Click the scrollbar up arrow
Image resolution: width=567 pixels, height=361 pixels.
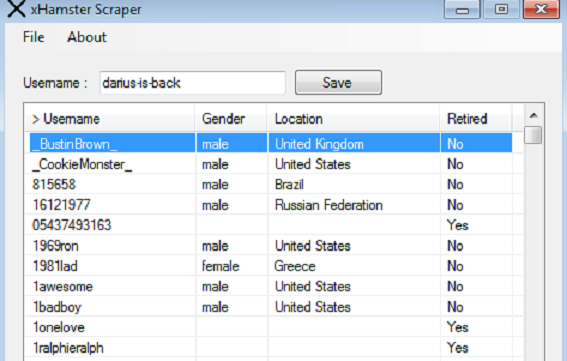tap(533, 116)
